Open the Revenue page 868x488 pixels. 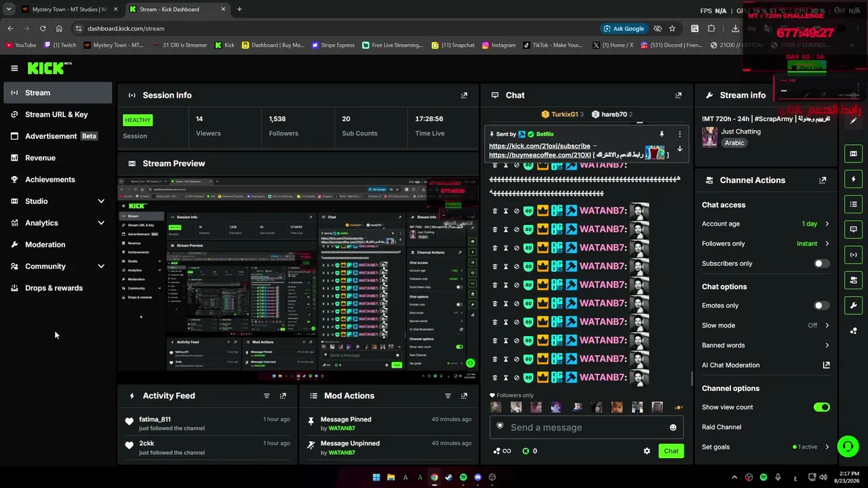tap(58, 158)
